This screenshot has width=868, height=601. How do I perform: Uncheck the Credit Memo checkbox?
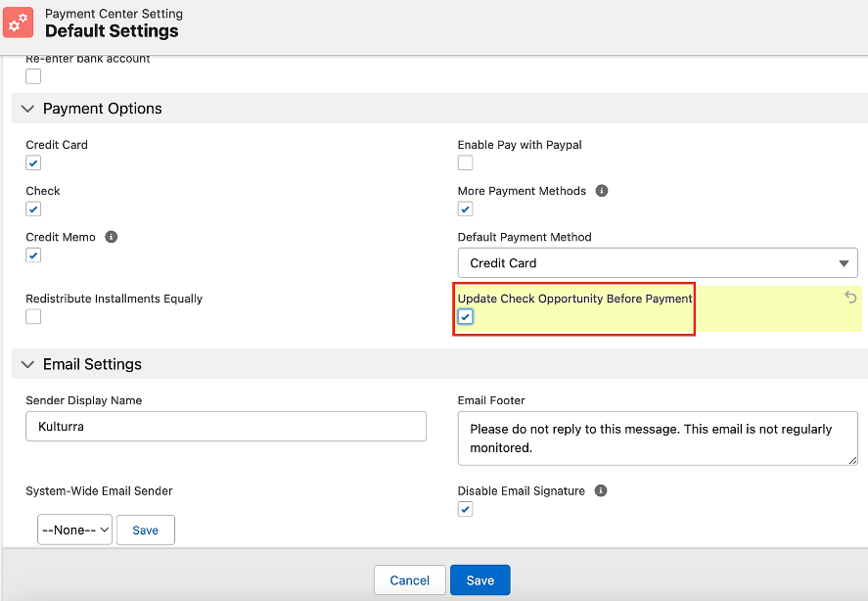coord(33,255)
